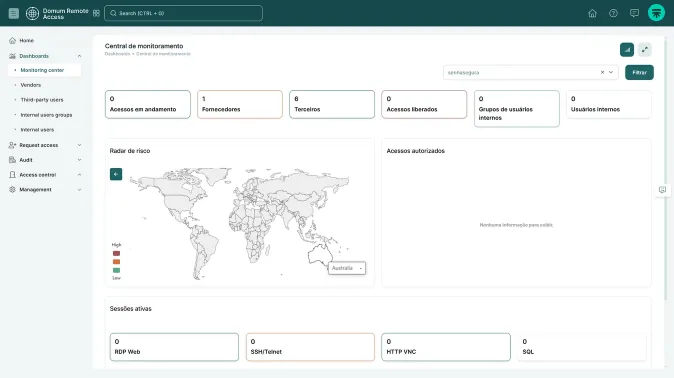Screen dimensions: 674x378
Task: Click the SQL sessions card
Action: (582, 347)
